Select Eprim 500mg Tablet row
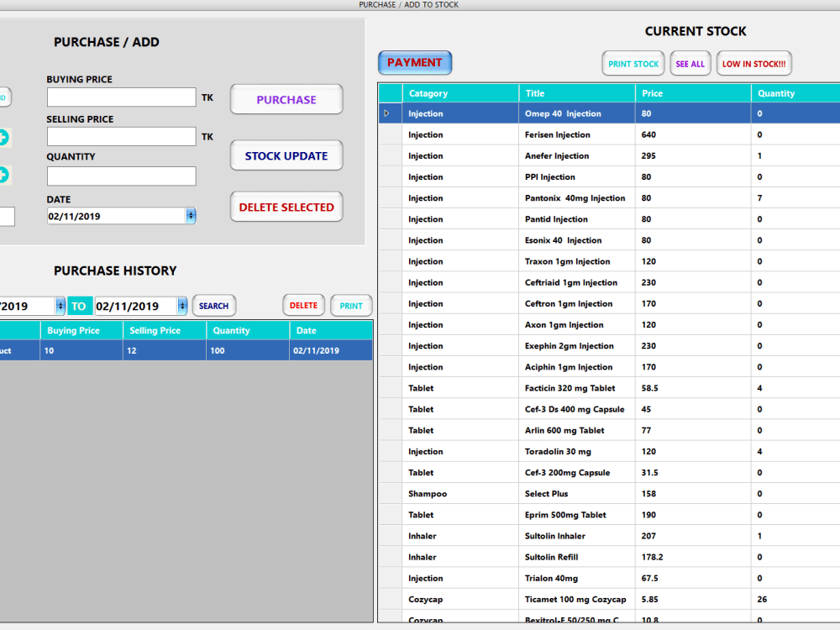Screen dimensions: 840x630 [x=610, y=515]
